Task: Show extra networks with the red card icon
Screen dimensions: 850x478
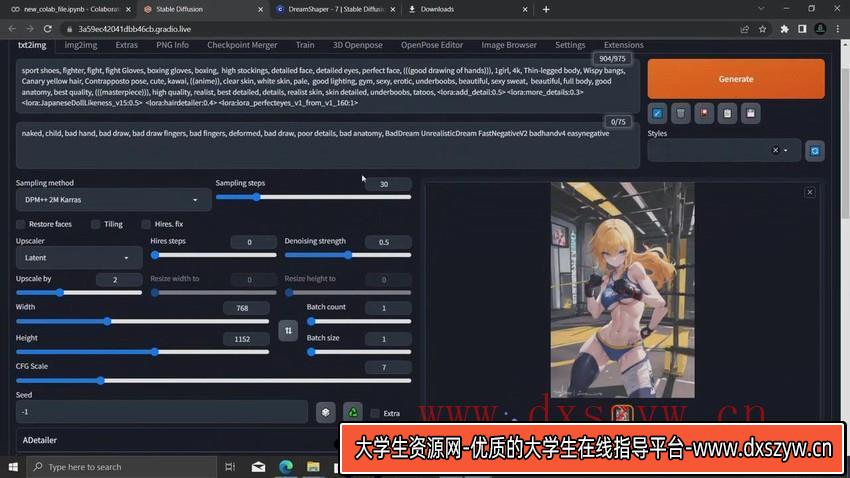Action: 704,113
